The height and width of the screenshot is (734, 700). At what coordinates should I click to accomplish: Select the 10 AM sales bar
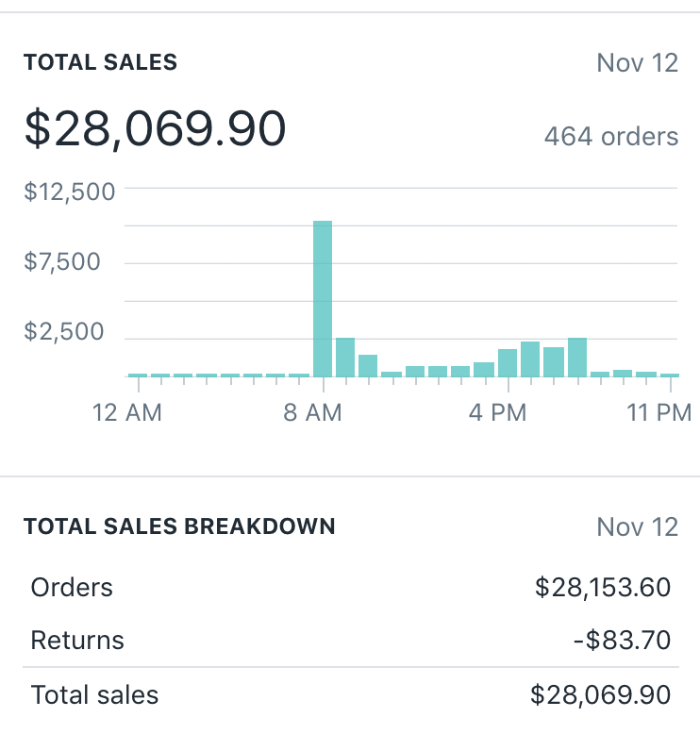368,366
